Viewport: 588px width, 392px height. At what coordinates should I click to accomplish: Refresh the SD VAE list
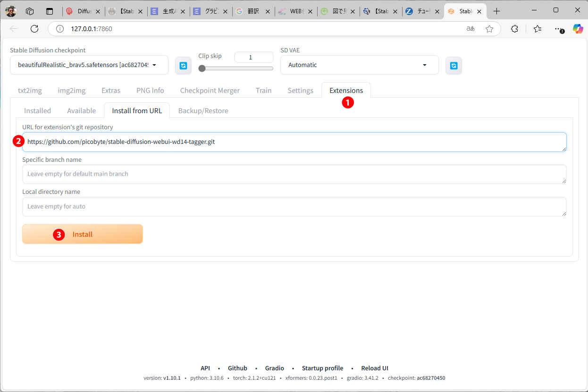tap(454, 66)
